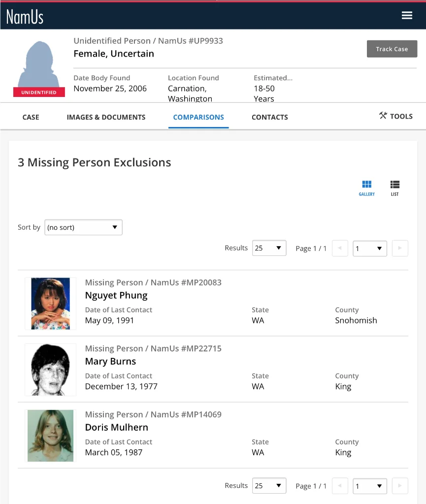Click the Track Case button
The height and width of the screenshot is (504, 426).
pyautogui.click(x=392, y=49)
